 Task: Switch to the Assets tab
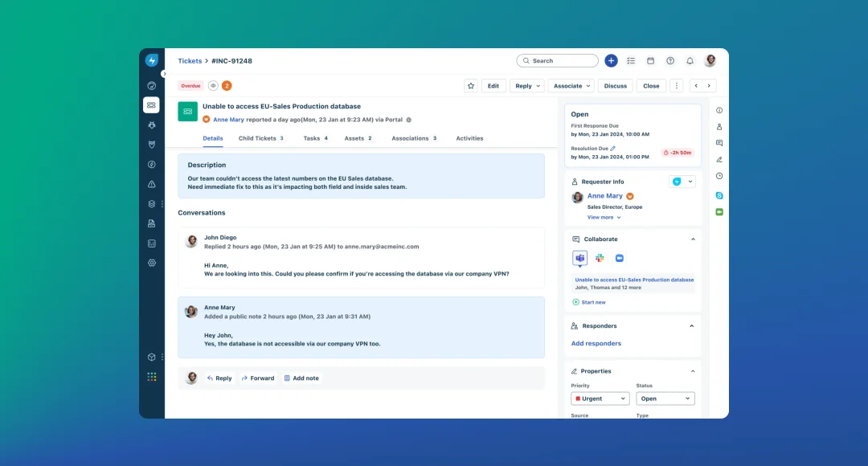[358, 138]
